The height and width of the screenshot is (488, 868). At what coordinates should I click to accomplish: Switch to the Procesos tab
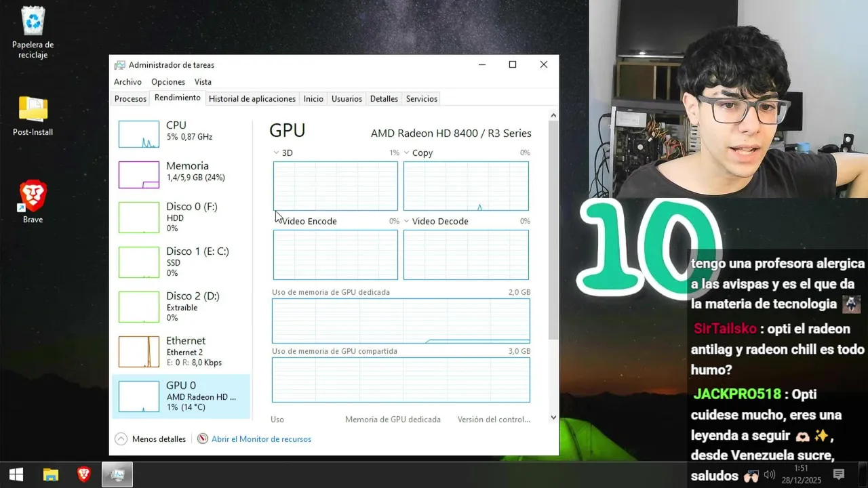click(130, 99)
